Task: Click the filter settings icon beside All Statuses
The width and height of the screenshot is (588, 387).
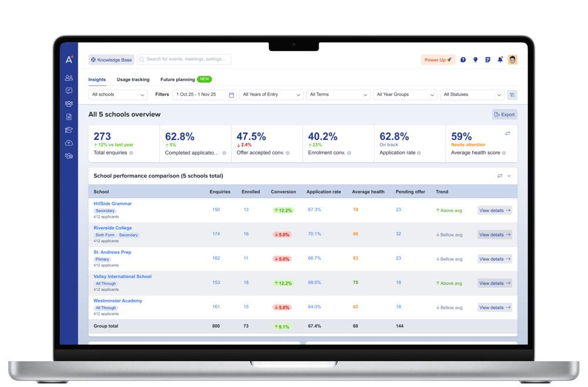Action: point(512,95)
